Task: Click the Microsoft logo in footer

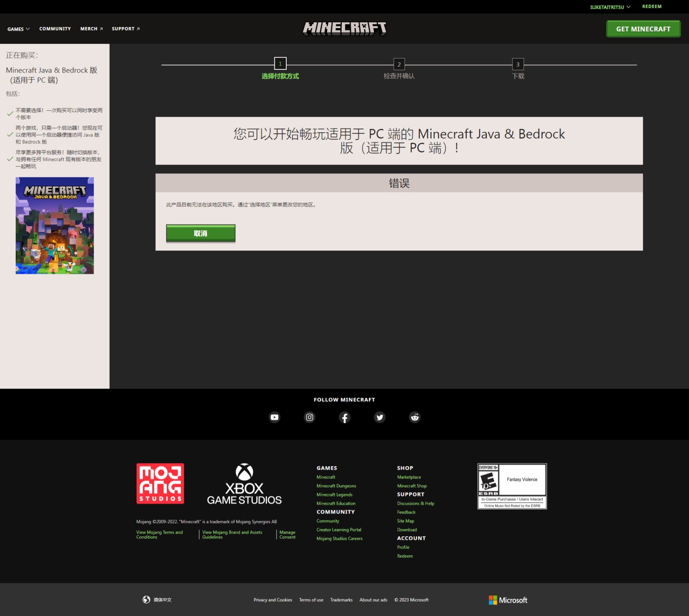Action: pyautogui.click(x=508, y=600)
